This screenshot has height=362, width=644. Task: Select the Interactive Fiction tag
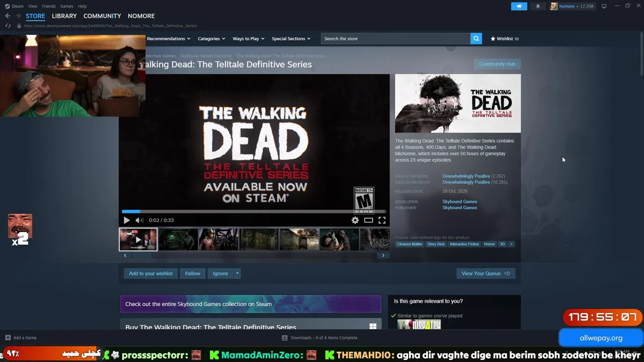pos(464,244)
